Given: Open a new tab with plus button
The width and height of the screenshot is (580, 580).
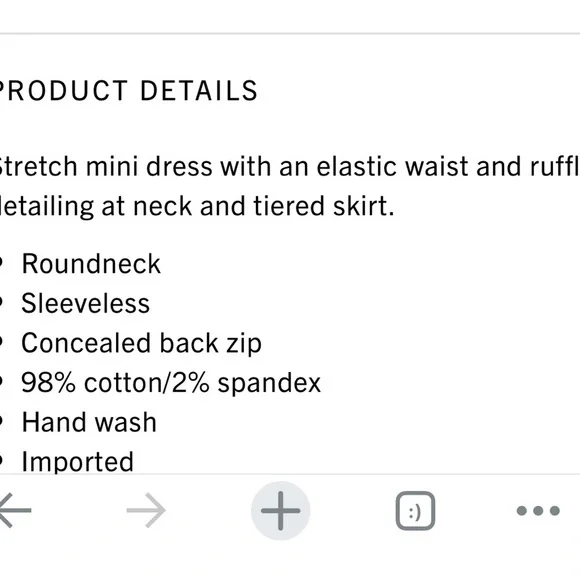Looking at the screenshot, I should [280, 511].
